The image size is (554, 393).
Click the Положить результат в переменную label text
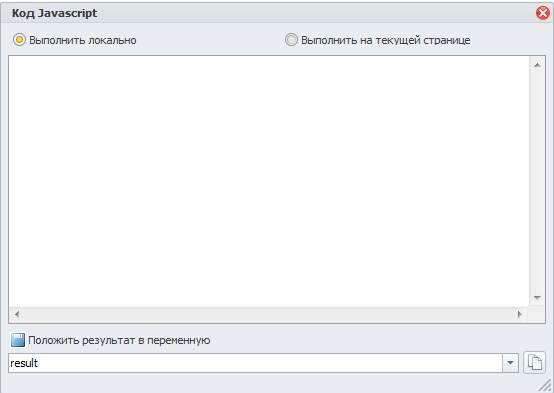click(x=119, y=340)
